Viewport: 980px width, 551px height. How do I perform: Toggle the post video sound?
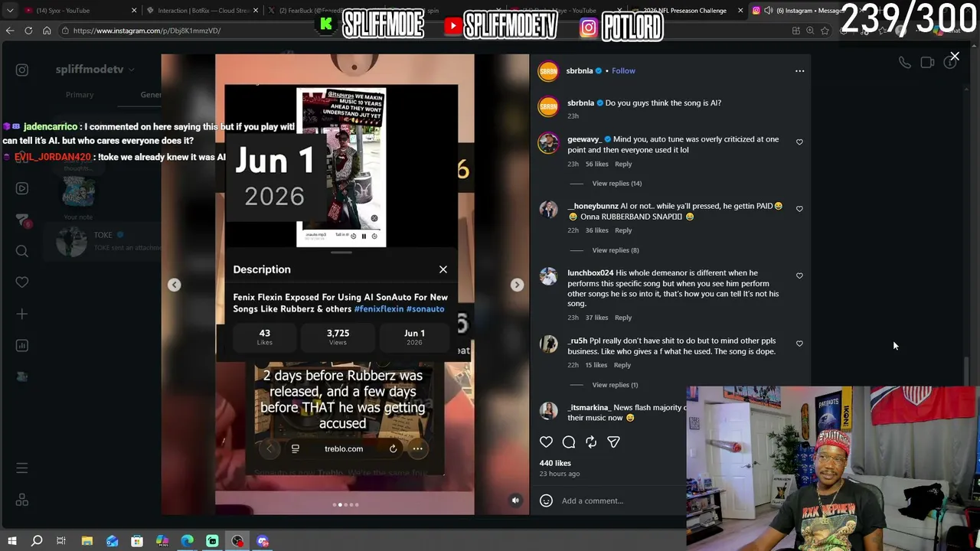click(515, 500)
